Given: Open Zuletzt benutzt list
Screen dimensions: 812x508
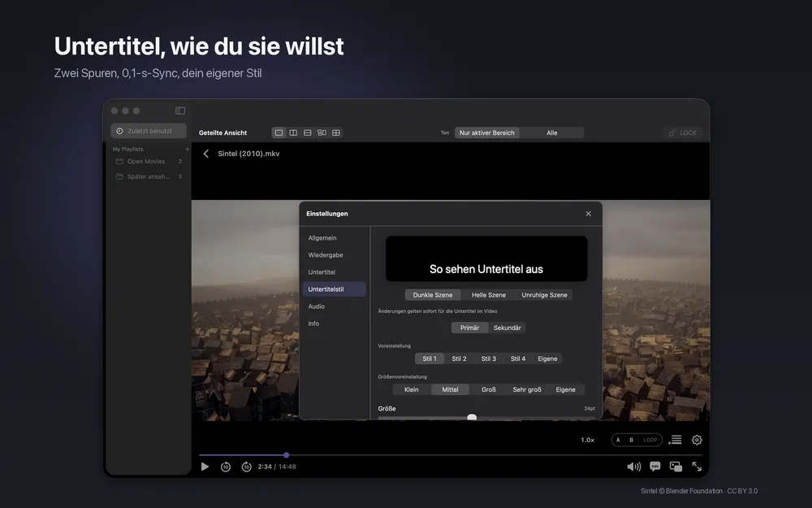Looking at the screenshot, I should click(x=149, y=131).
